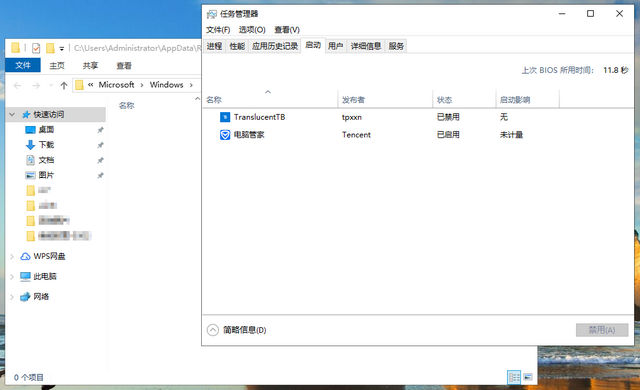Switch Explorer to large icons view

pyautogui.click(x=528, y=377)
